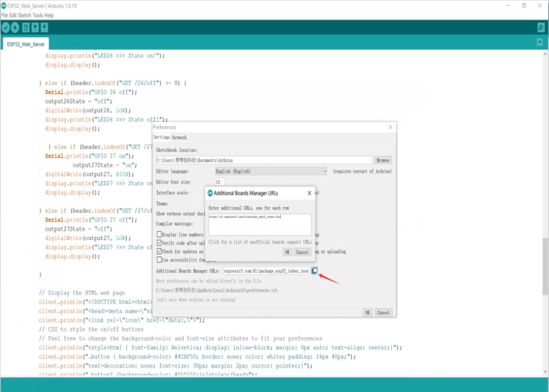Image resolution: width=549 pixels, height=392 pixels.
Task: Click the Browse button for sketchbook location
Action: [x=382, y=160]
